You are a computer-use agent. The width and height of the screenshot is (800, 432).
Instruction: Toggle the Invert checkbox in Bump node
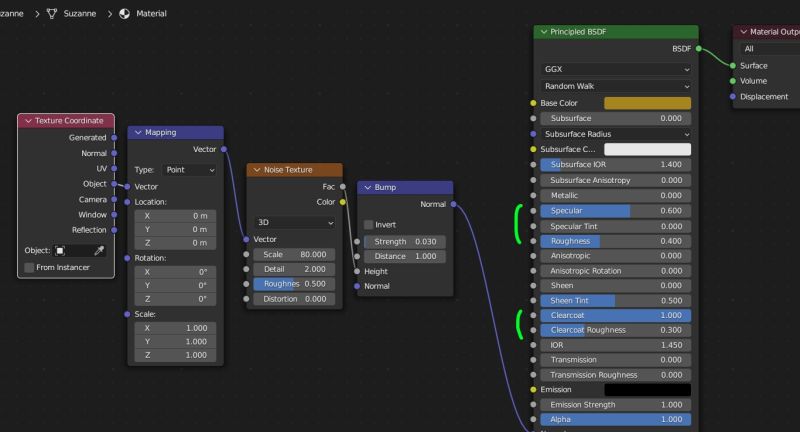pos(368,225)
